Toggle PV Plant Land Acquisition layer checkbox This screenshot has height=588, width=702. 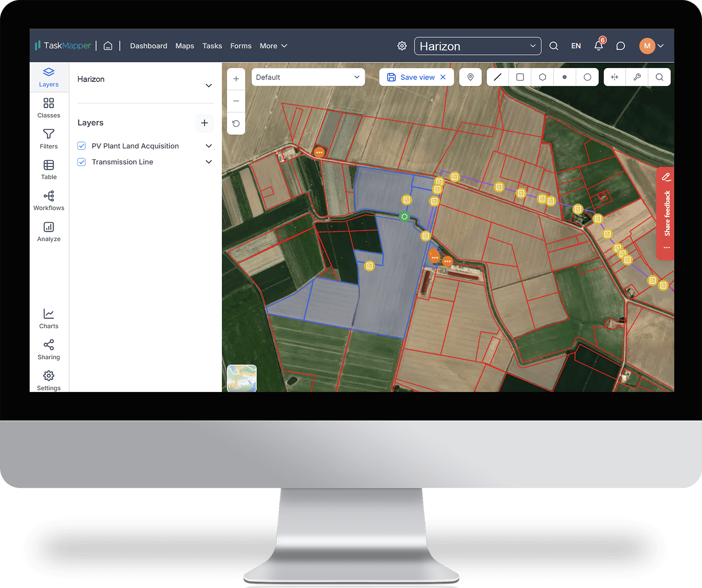point(82,146)
